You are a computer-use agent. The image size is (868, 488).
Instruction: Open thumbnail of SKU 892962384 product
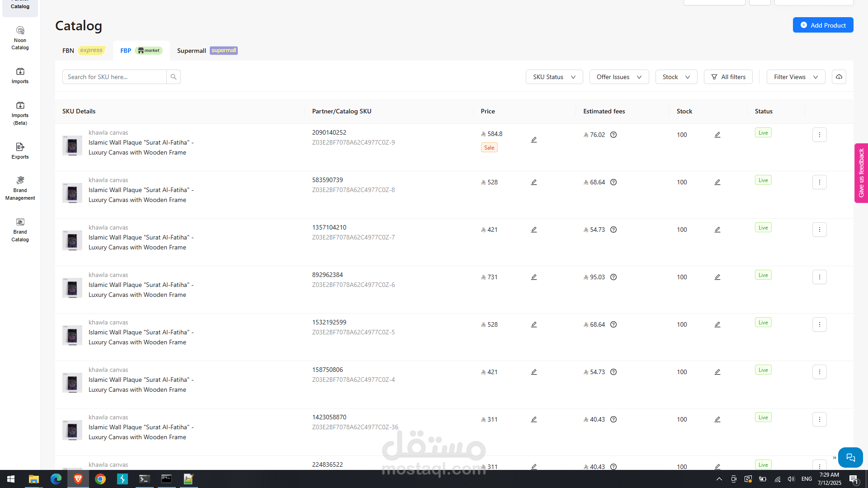(x=72, y=288)
